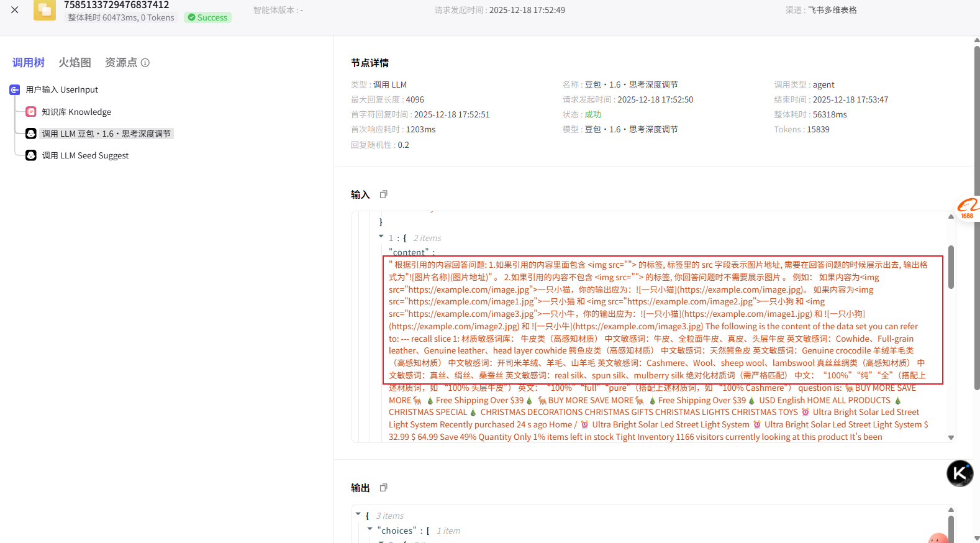Click the 模型 豆包 1.6 field
The width and height of the screenshot is (980, 543).
(x=620, y=129)
